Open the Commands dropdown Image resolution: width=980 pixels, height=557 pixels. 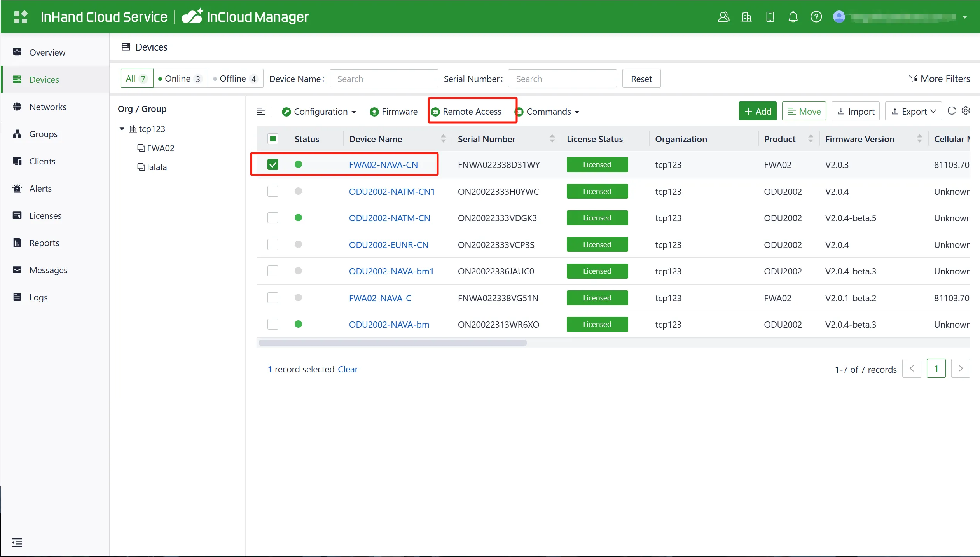coord(547,112)
